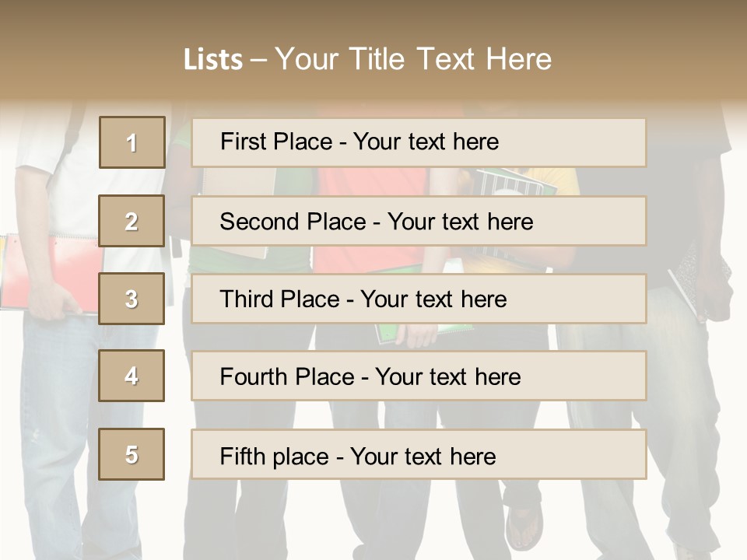Click the bold word Lists in title
The height and width of the screenshot is (560, 747).
[x=213, y=60]
